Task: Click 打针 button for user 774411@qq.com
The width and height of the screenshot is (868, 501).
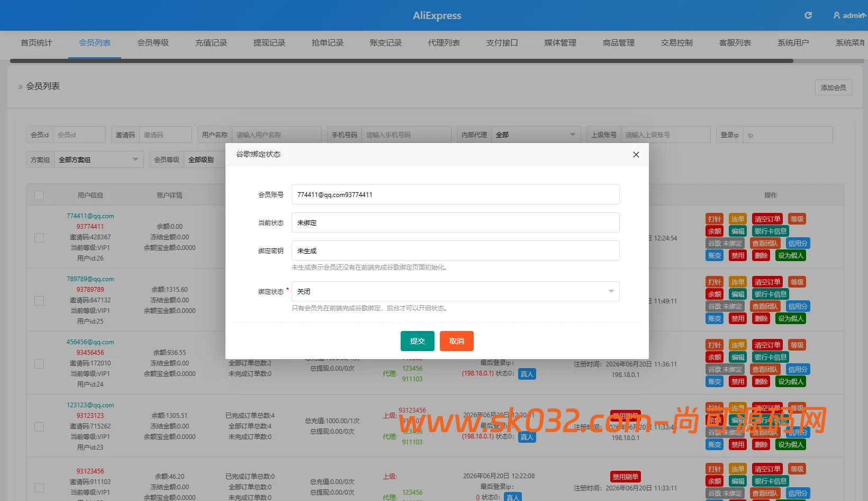Action: pyautogui.click(x=715, y=219)
